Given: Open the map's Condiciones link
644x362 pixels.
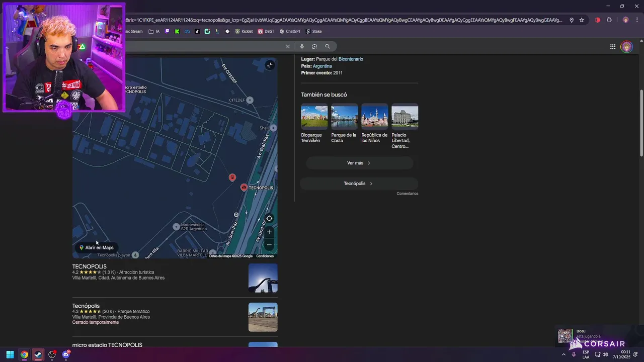Looking at the screenshot, I should [265, 256].
